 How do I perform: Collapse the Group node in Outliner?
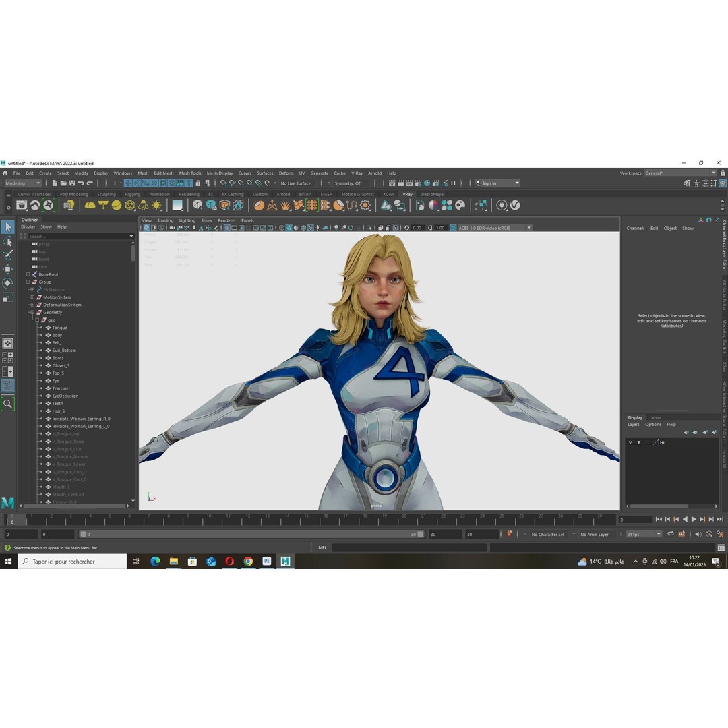(x=28, y=282)
